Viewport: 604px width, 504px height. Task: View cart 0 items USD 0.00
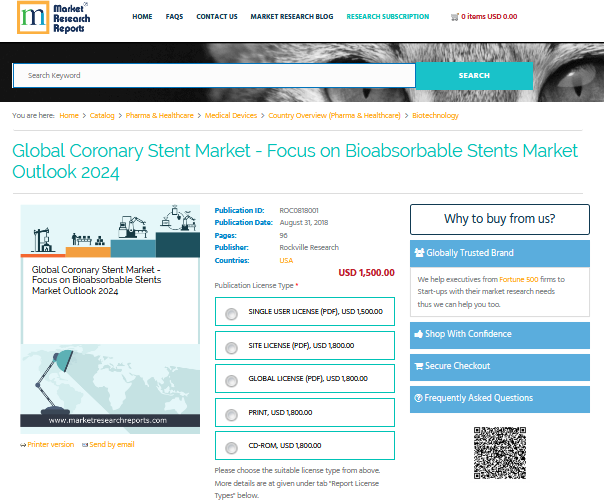(489, 17)
